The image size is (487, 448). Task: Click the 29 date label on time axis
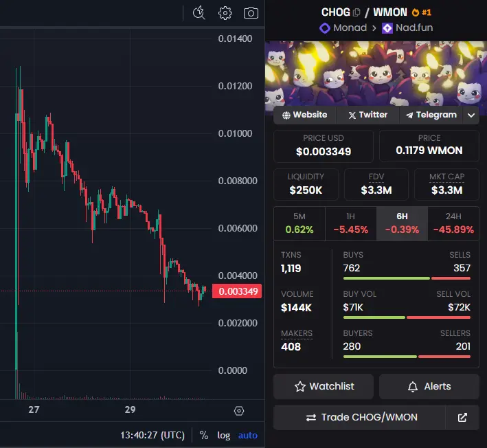130,410
